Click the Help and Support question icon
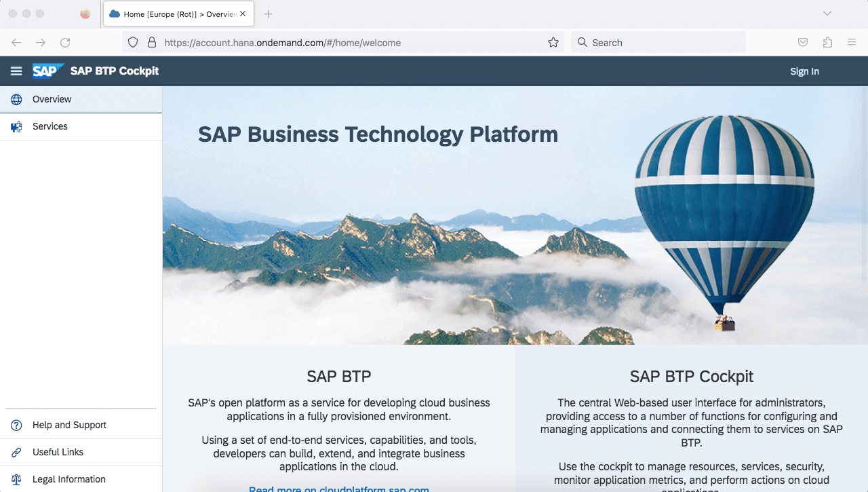 16,425
